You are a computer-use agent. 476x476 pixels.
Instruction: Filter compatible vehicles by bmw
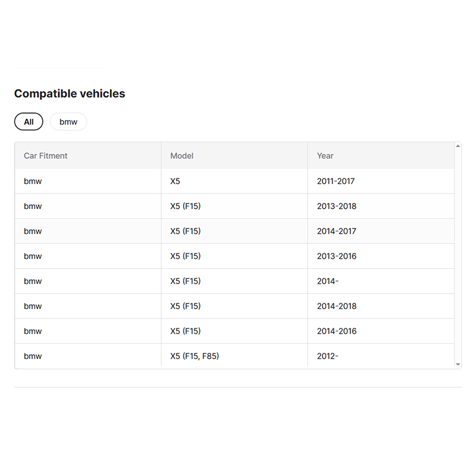click(68, 122)
